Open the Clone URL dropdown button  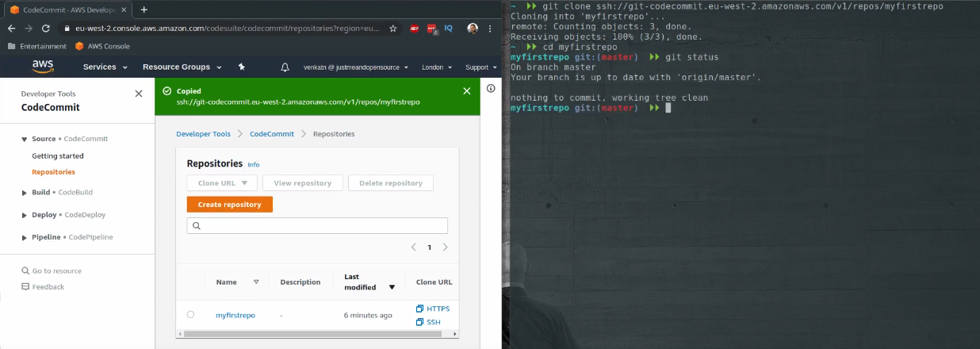click(x=223, y=183)
